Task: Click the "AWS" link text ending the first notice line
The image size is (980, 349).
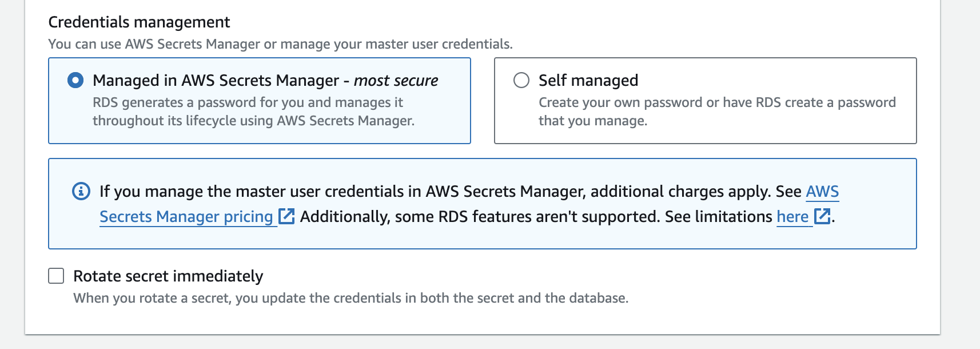Action: click(x=822, y=192)
